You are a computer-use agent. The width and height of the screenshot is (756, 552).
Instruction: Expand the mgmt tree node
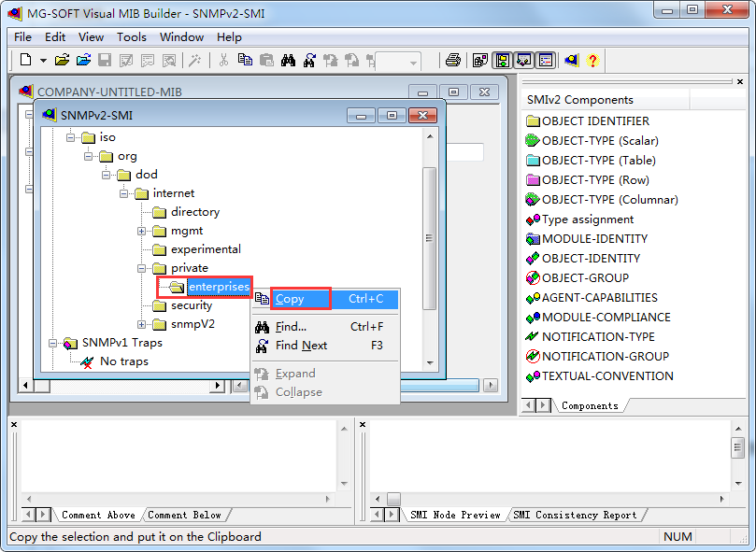pos(142,231)
